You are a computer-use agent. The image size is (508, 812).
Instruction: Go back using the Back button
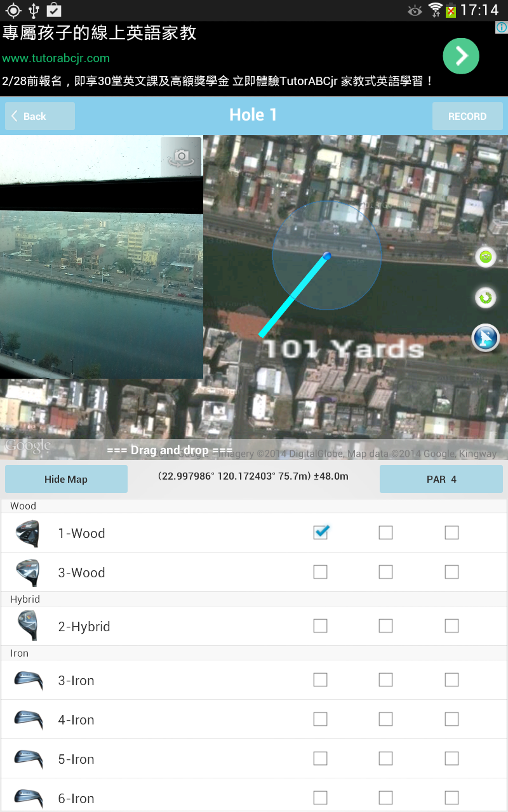40,116
